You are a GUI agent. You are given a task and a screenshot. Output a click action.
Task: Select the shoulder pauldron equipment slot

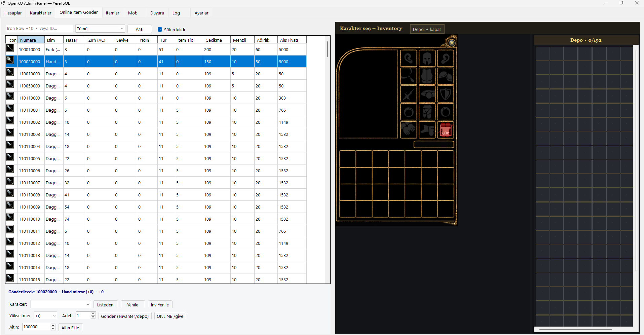(x=445, y=76)
